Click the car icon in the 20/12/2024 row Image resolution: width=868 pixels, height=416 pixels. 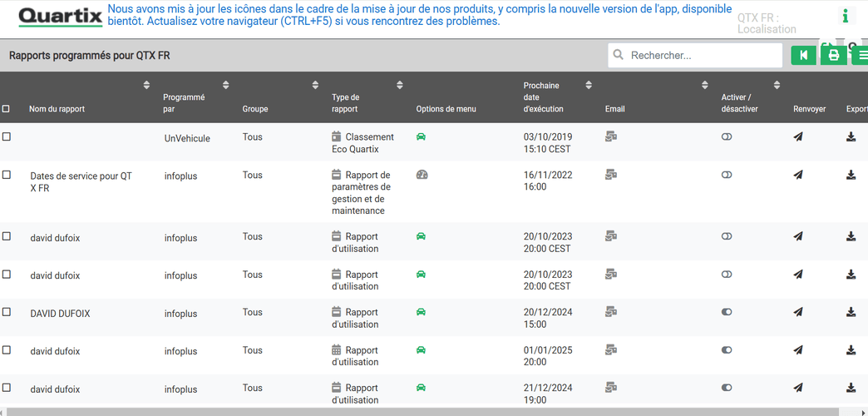[x=421, y=312]
